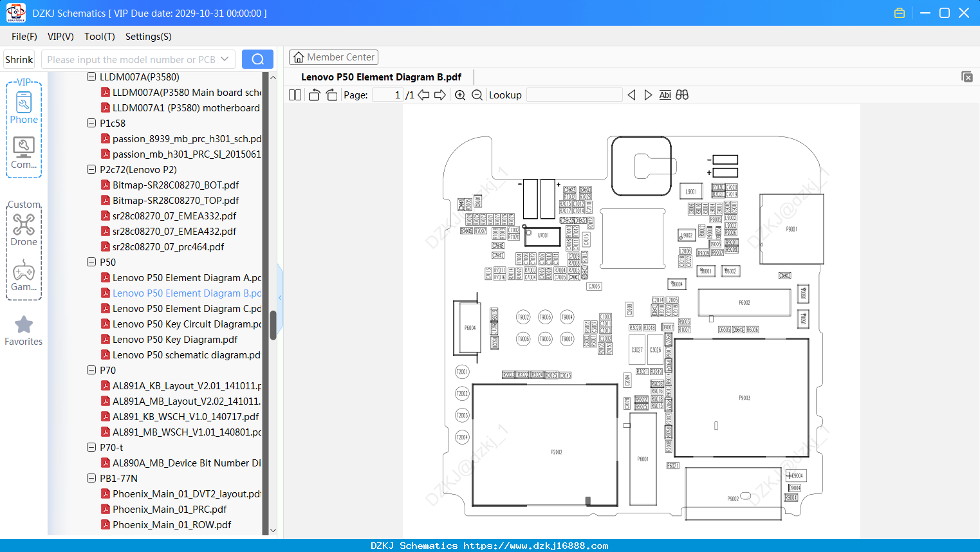Open AL891_KB_WSCH_V1.0_140717.pdf

(x=186, y=417)
